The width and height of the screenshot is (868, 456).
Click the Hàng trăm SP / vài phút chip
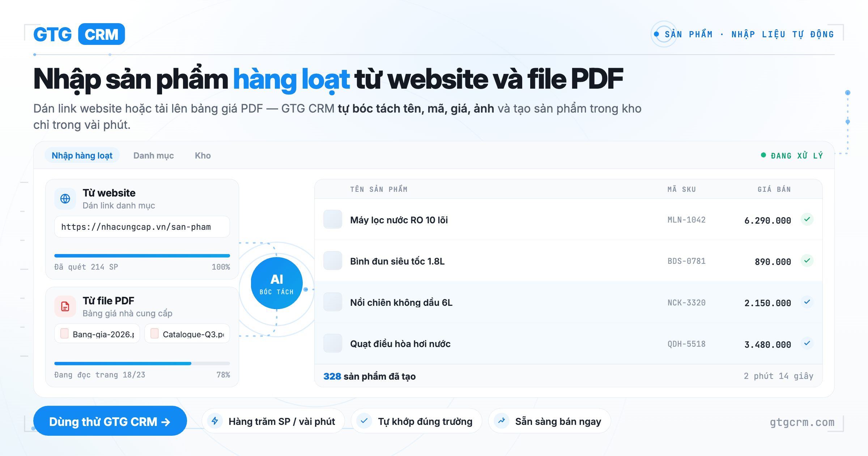(x=273, y=421)
